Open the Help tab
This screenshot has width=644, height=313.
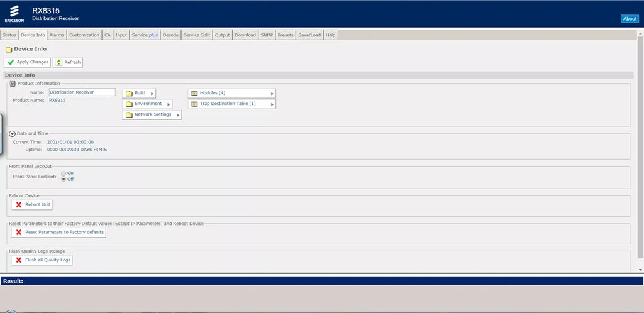tap(331, 35)
